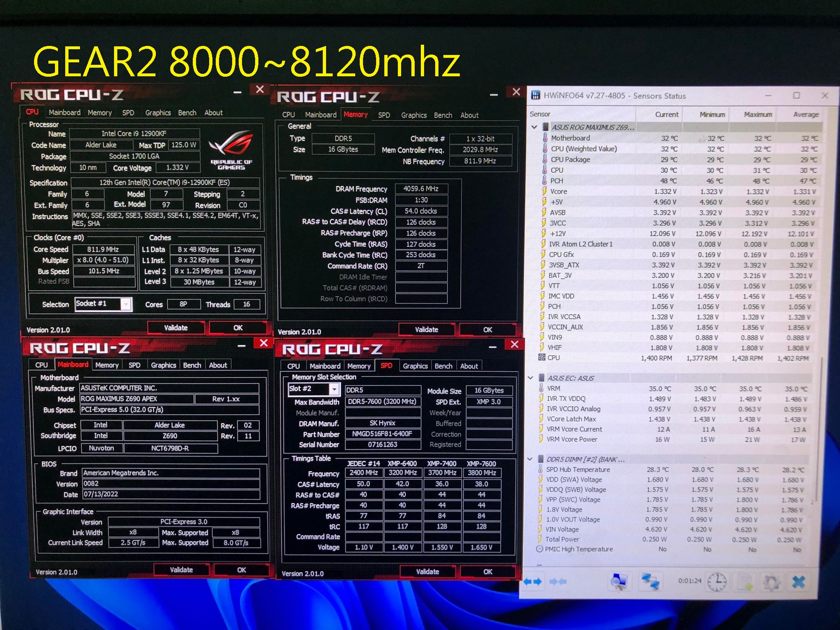The image size is (840, 630).
Task: Click the Max Bandwidth field DDR5-7600 (3200 MHz)
Action: click(x=383, y=402)
